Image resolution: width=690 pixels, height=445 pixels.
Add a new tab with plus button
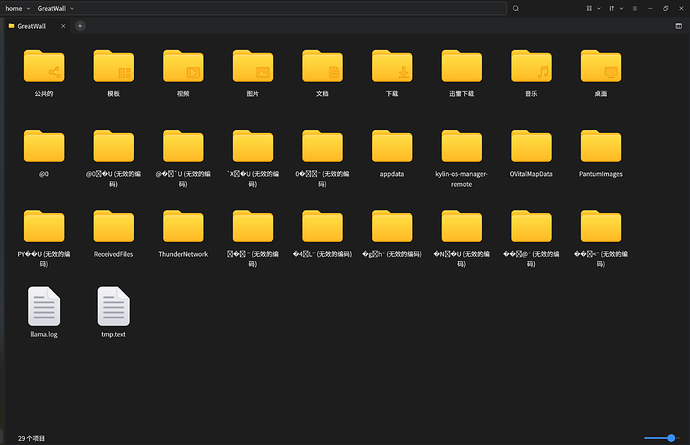point(80,25)
